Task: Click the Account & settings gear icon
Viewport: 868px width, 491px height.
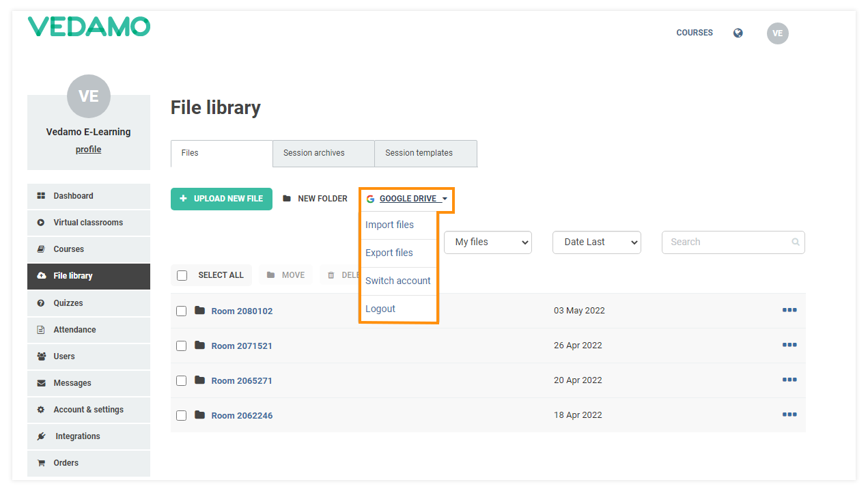Action: point(41,410)
